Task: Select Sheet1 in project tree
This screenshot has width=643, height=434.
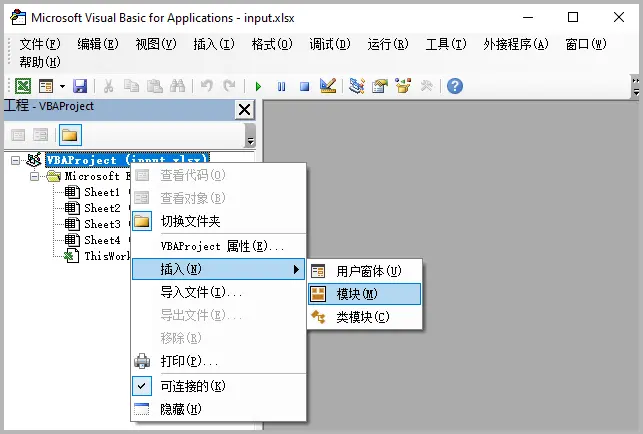Action: point(102,192)
